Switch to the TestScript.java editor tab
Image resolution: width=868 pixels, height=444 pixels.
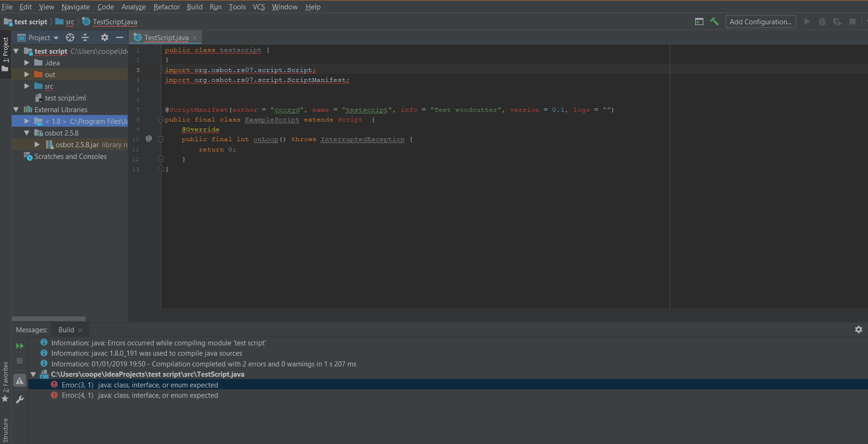[166, 37]
